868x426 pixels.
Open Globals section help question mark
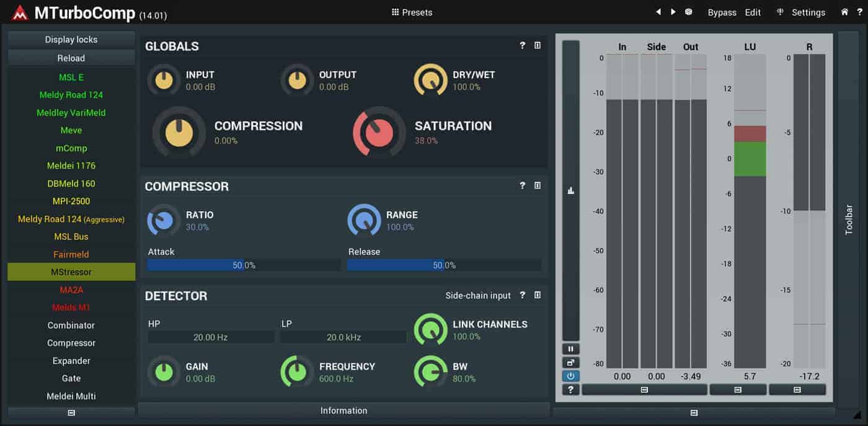[x=522, y=45]
